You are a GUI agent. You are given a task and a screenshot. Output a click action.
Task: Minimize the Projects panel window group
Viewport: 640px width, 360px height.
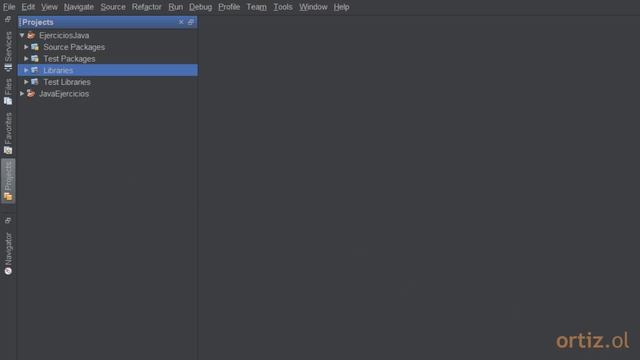click(191, 22)
